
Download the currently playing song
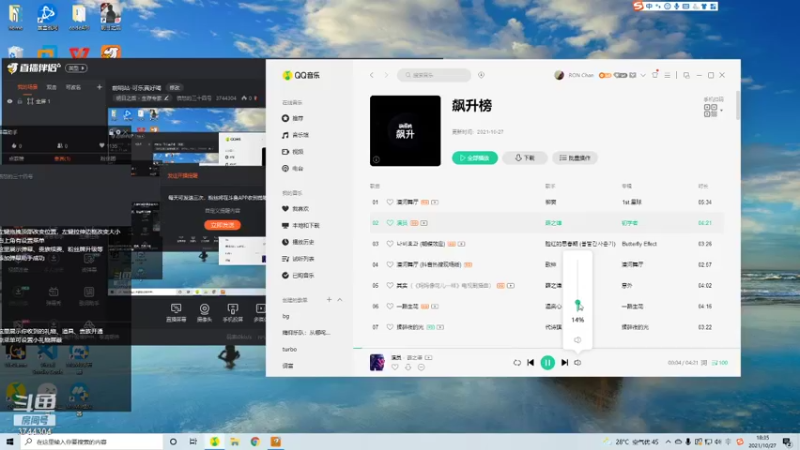pos(408,367)
